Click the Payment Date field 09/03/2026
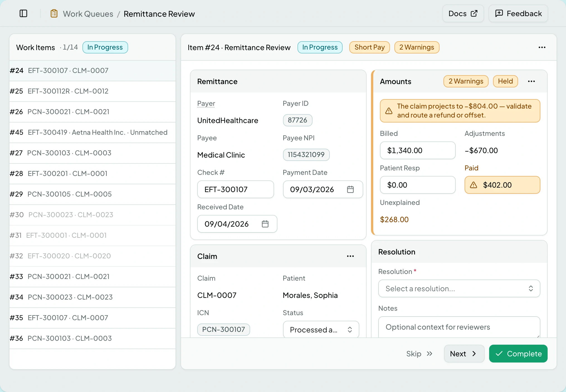 click(x=323, y=189)
